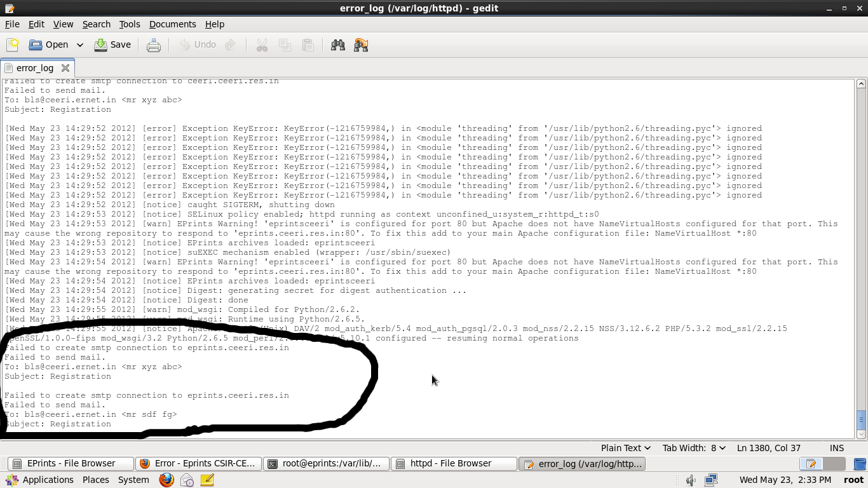Switch to root@eprints terminal taskbar window
The height and width of the screenshot is (488, 868).
(327, 464)
